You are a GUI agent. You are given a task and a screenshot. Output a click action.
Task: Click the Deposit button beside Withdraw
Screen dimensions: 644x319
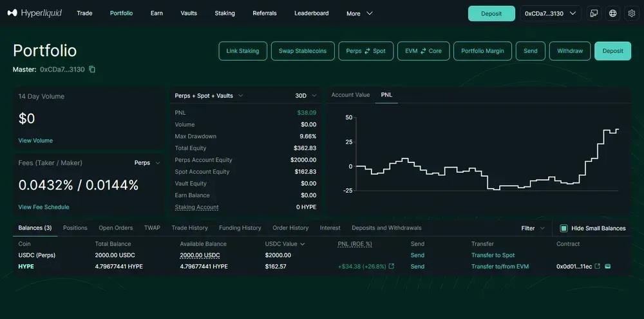(612, 51)
